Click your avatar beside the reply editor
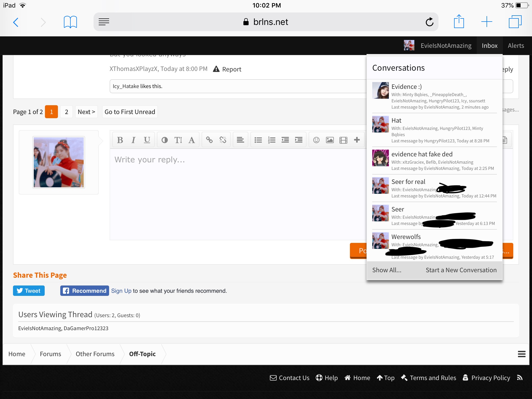The image size is (532, 399). [59, 162]
